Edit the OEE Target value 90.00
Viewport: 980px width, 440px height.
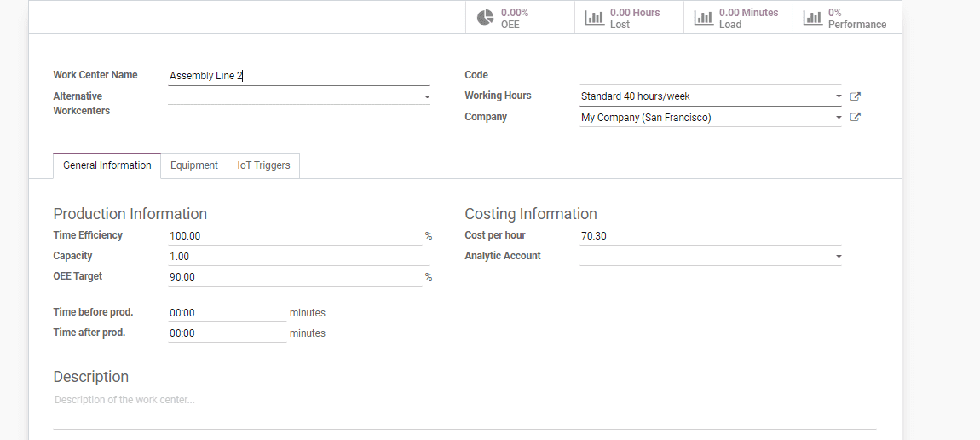coord(295,277)
